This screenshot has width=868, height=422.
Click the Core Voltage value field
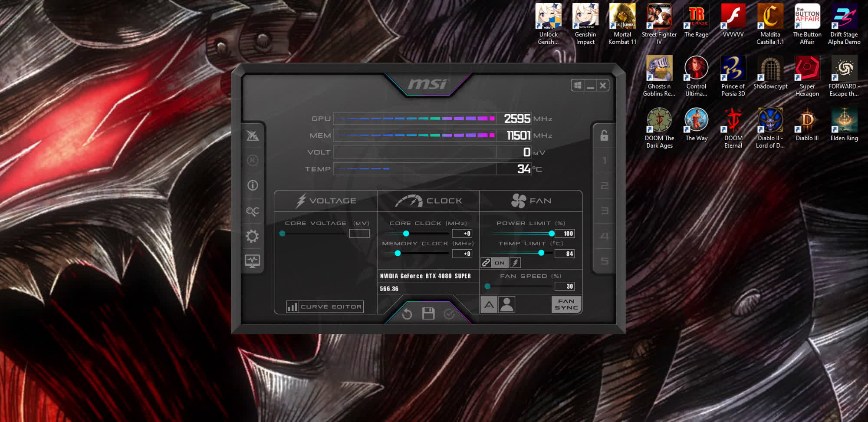coord(359,234)
